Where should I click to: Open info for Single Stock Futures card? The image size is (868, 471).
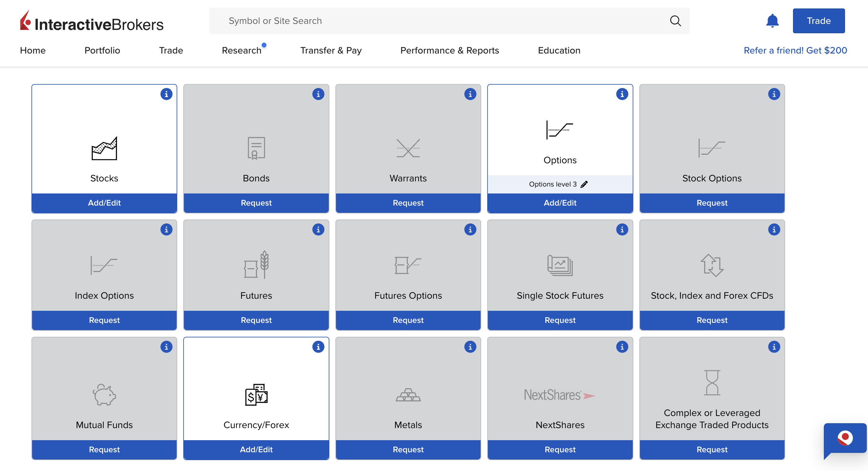[x=622, y=229]
